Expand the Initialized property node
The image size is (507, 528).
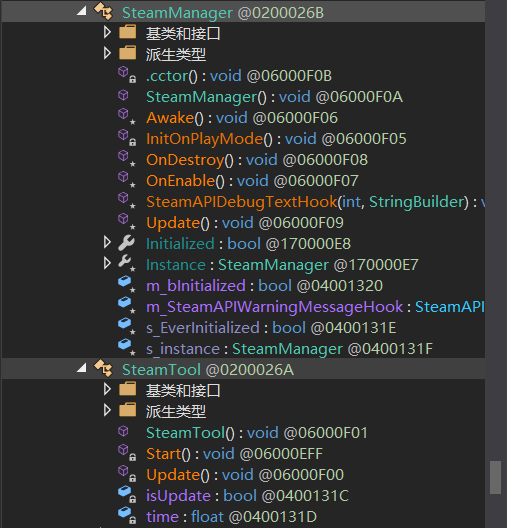(107, 242)
